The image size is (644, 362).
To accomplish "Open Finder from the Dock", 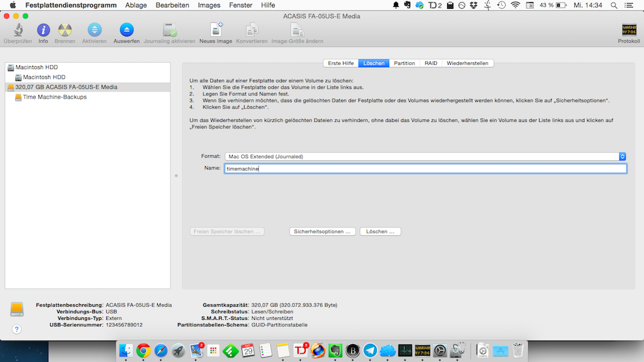I will click(126, 351).
